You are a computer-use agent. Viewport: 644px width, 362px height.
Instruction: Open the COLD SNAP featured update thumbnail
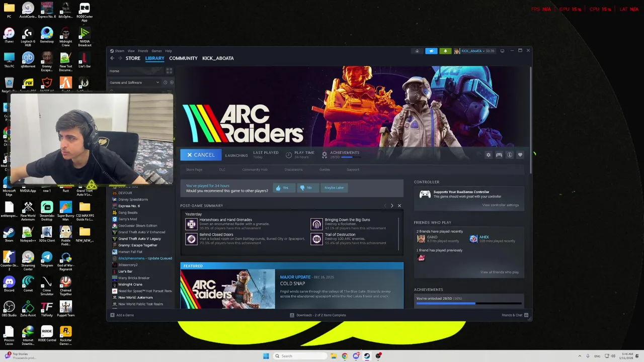coord(228,289)
